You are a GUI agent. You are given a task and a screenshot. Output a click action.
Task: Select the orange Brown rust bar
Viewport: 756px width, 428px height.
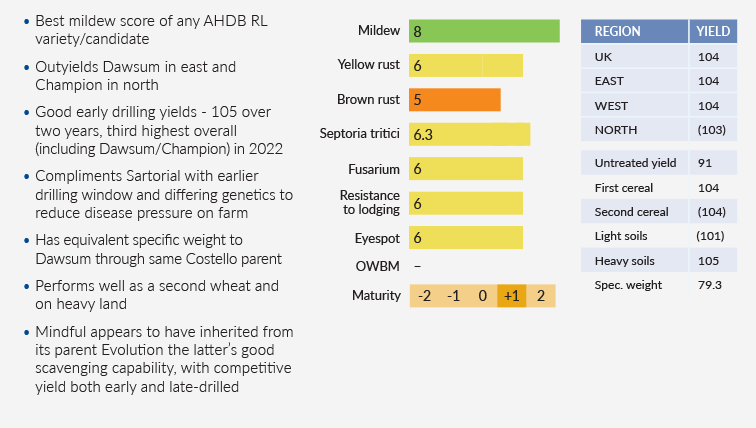pyautogui.click(x=455, y=100)
